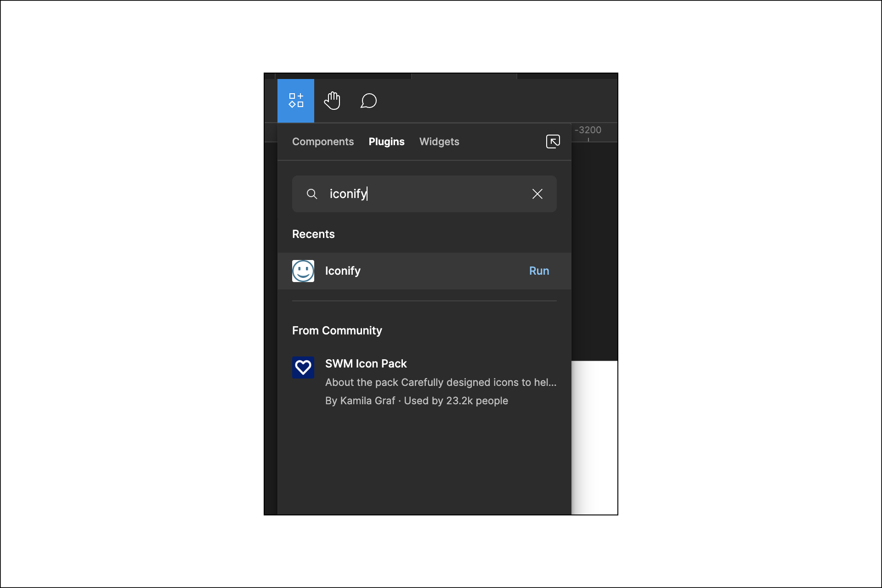Open the Widgets tab
Screen dimensions: 882x588
439,141
